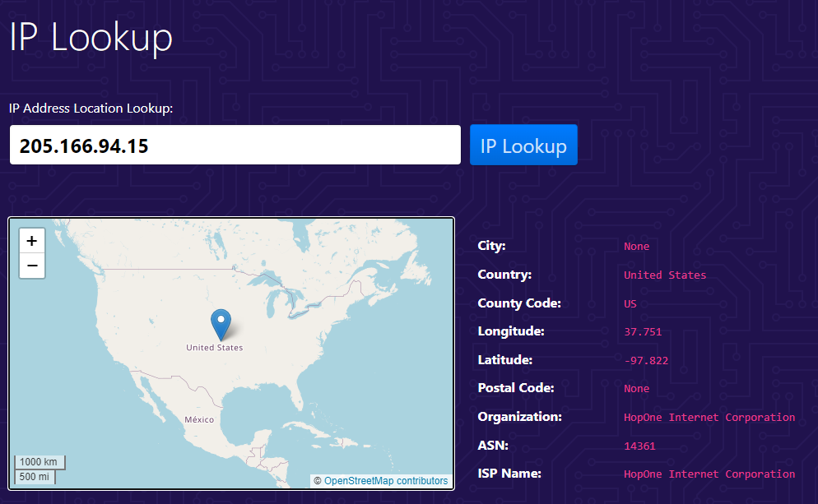This screenshot has width=818, height=504.
Task: Click the 500 mi scale bar
Action: click(x=34, y=477)
